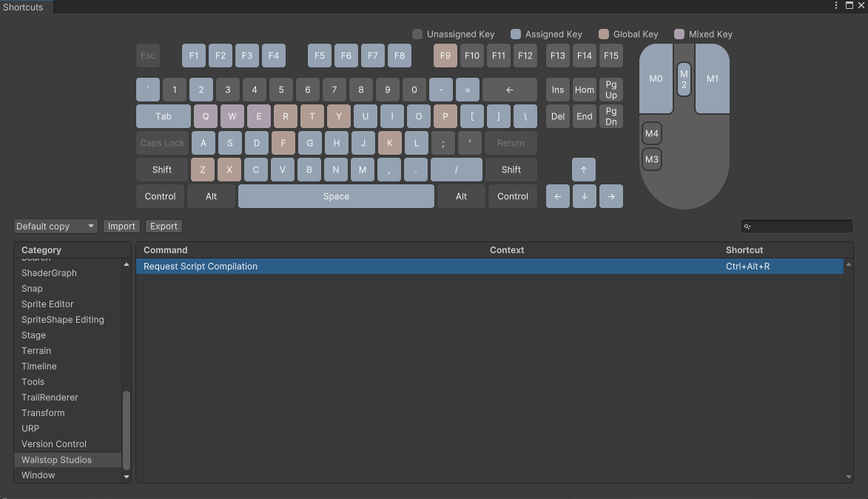
Task: Select the M4 side button on the mouse
Action: click(x=651, y=133)
